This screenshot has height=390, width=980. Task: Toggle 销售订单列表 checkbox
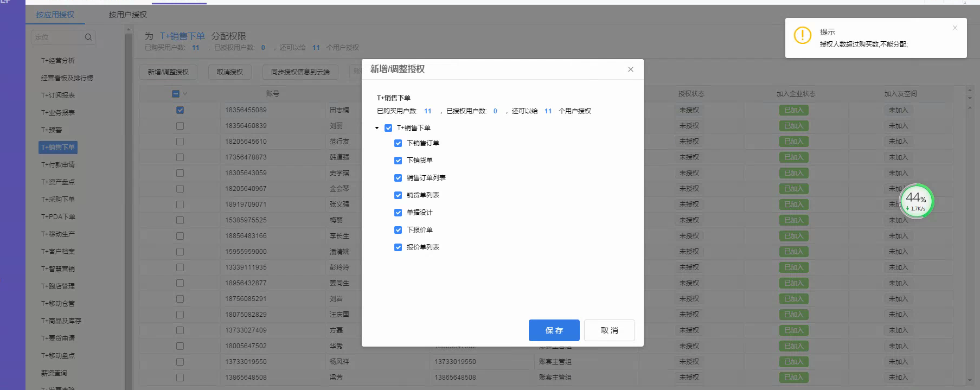tap(398, 178)
